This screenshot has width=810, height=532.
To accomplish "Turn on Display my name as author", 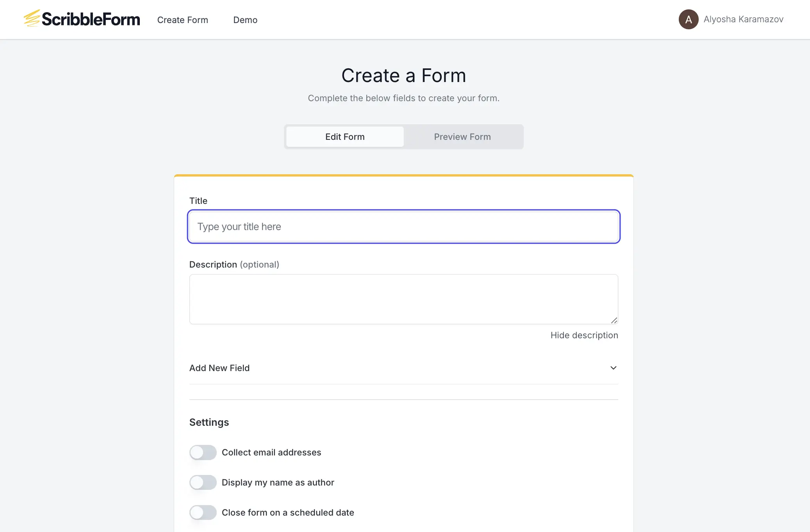I will point(203,482).
